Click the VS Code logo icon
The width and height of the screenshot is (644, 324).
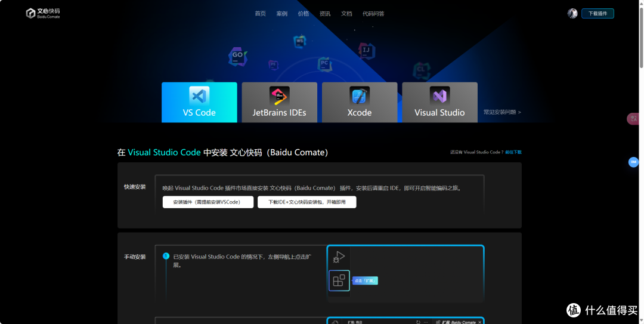pos(199,96)
